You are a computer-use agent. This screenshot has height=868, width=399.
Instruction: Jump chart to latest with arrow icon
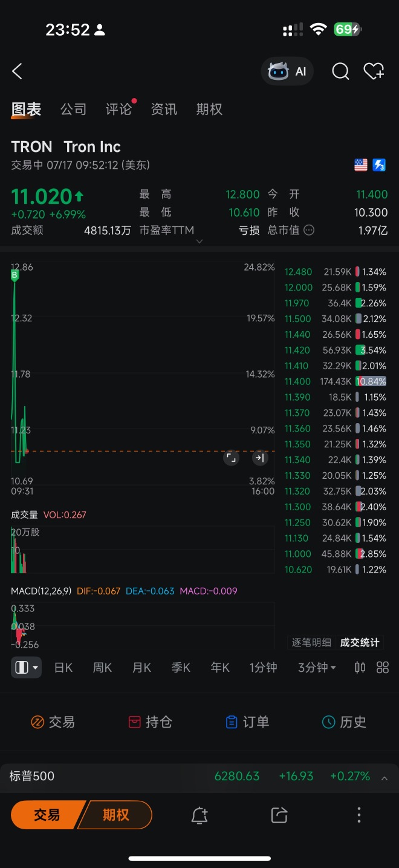coord(259,458)
